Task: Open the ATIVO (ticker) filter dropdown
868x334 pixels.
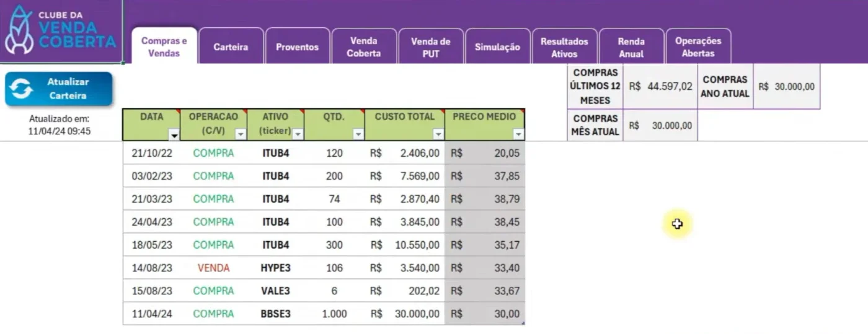Action: 298,134
